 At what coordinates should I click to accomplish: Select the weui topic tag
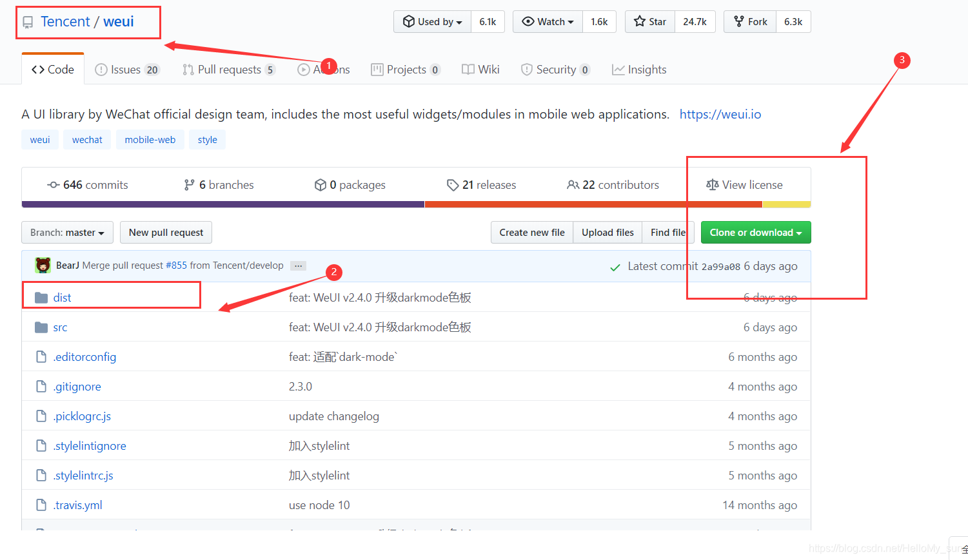(x=40, y=139)
